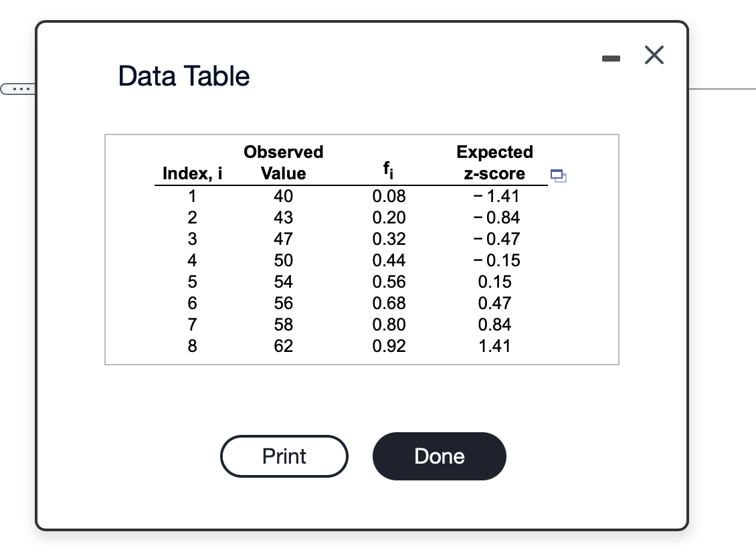
Task: Click Print
Action: 284,456
